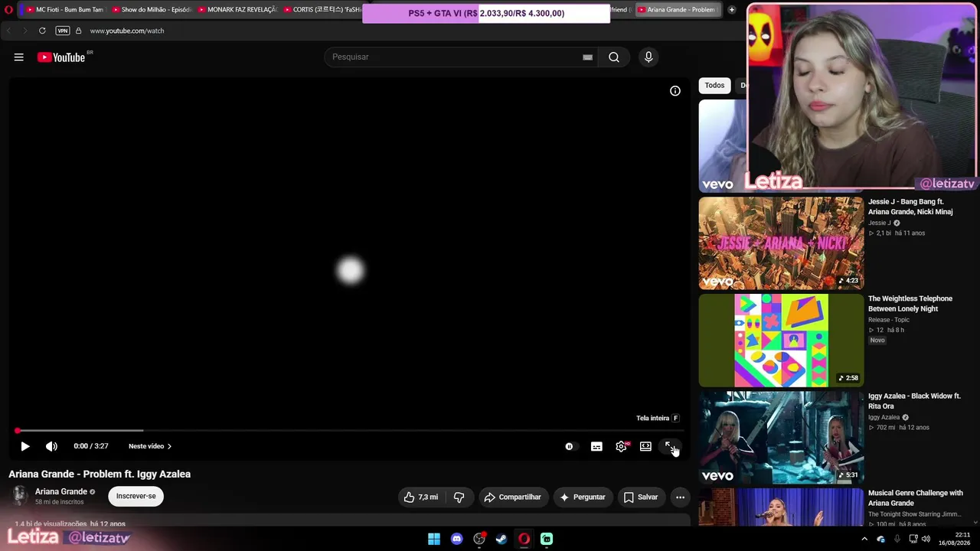Open the on-screen keyboard in search box
Viewport: 980px width, 551px height.
tap(587, 57)
